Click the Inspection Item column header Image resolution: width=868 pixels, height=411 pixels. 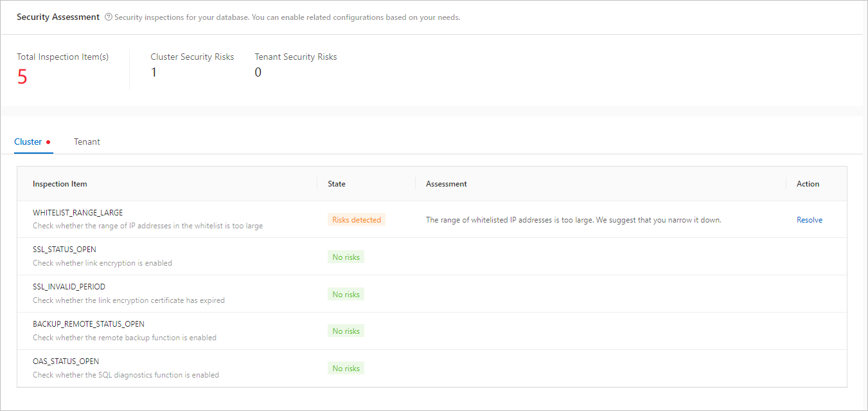[60, 184]
